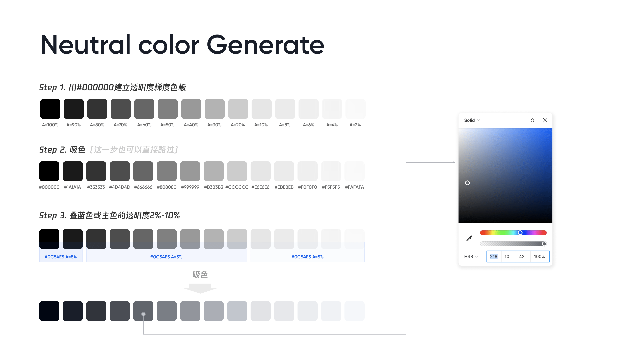Screen dimensions: 644x362
Task: Choose the swatch labeled A=50%
Action: point(168,109)
